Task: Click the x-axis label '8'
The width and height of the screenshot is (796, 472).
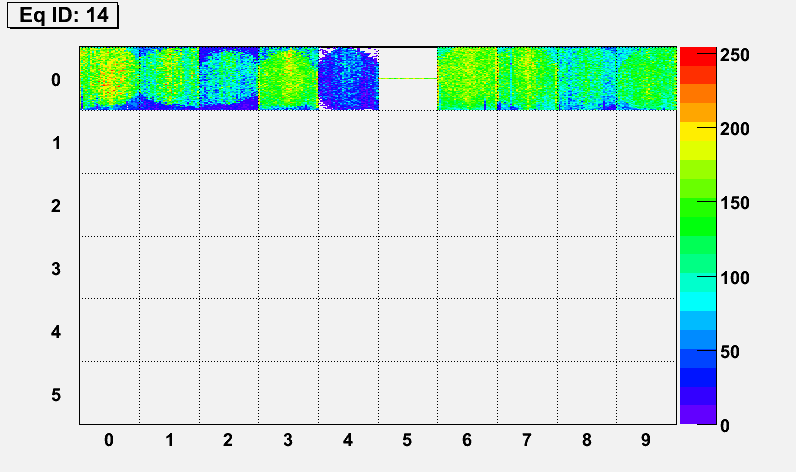Action: coord(587,440)
